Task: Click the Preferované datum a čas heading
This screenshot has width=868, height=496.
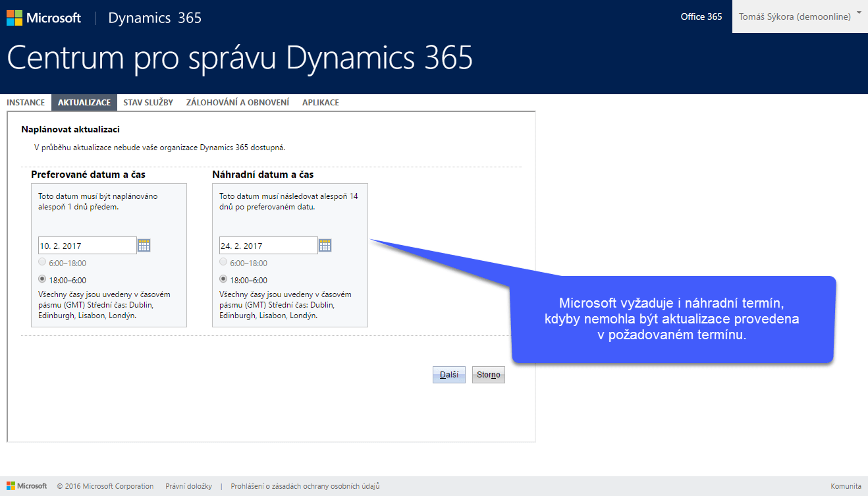Action: (x=88, y=175)
